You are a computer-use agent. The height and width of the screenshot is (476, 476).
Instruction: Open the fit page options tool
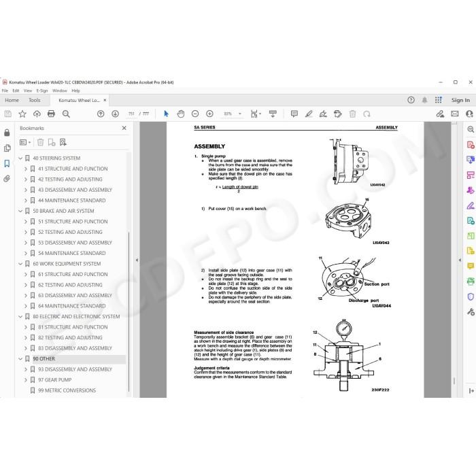tap(256, 114)
